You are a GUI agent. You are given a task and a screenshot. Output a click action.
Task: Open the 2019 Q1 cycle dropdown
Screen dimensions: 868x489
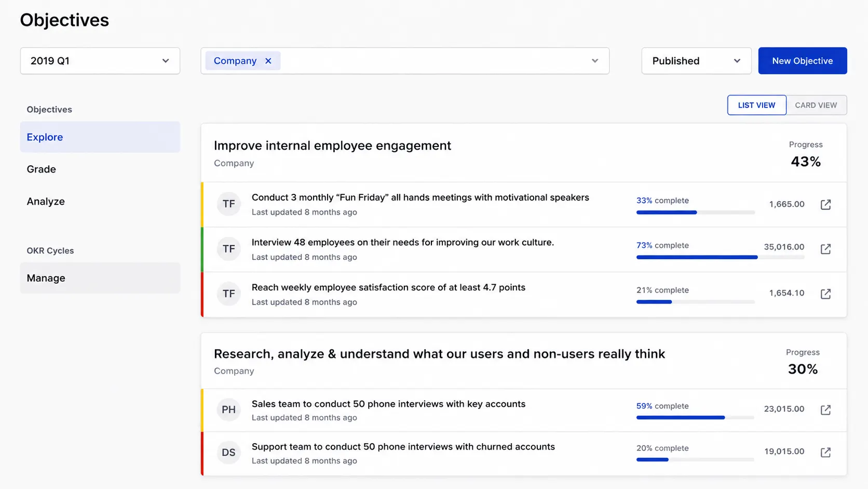tap(100, 61)
